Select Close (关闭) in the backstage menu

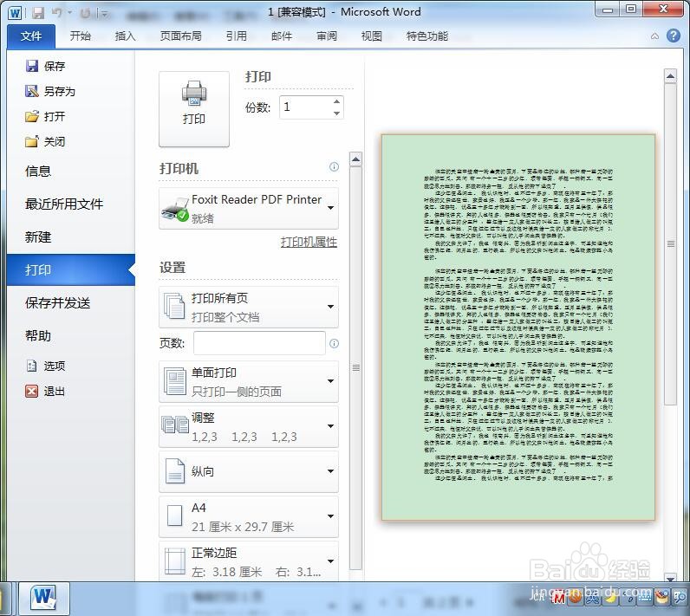tap(45, 141)
